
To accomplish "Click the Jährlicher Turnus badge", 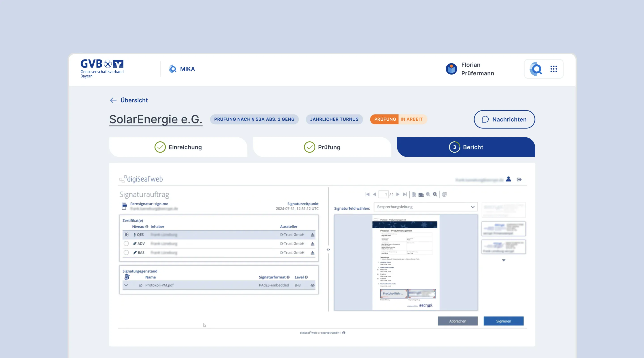I will tap(334, 119).
